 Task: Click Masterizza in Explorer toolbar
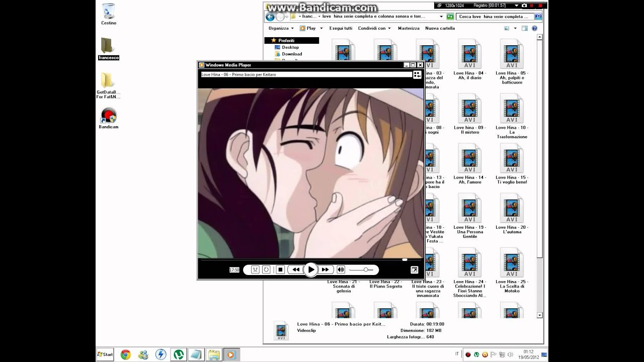(409, 28)
